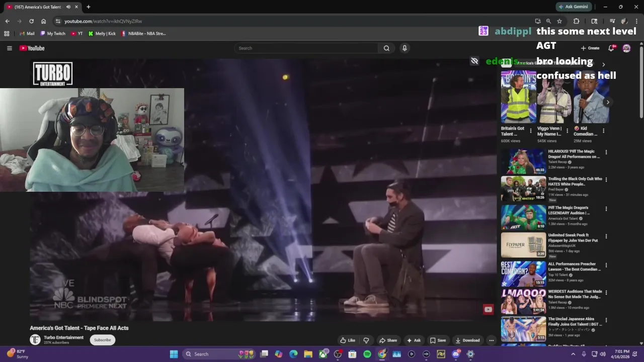This screenshot has width=644, height=362.
Task: Open options for Unlimited Sneak Peek Flypaper video
Action: click(x=606, y=236)
